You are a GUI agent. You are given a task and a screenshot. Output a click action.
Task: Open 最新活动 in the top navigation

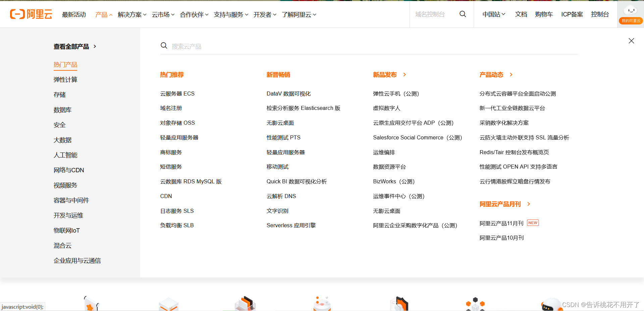(74, 15)
